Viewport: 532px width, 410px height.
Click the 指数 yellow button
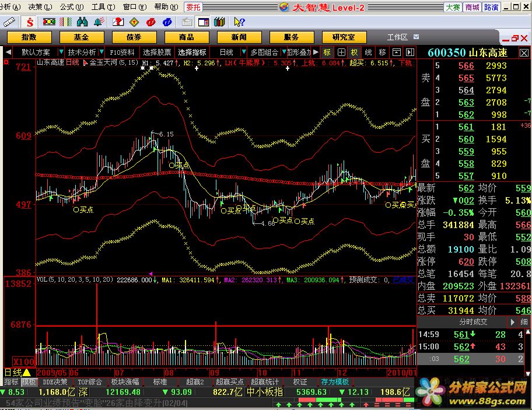coord(29,37)
